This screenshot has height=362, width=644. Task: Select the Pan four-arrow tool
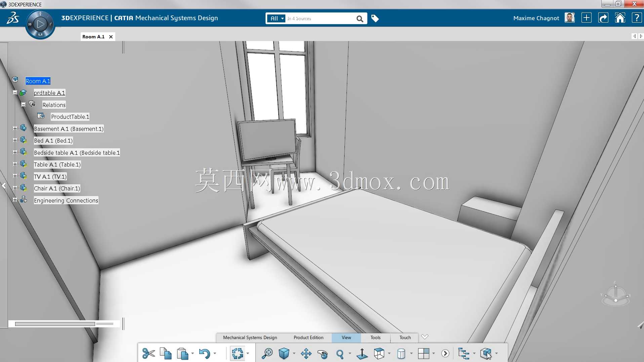(x=306, y=354)
